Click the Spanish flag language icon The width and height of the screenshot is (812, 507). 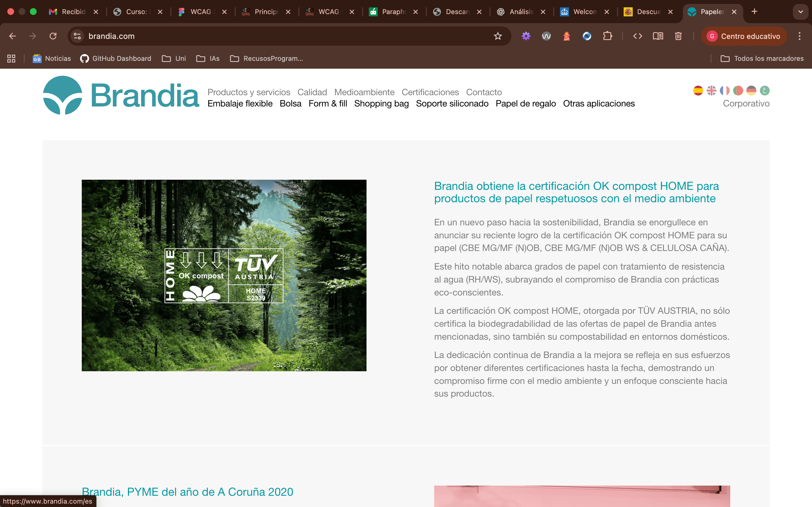(698, 90)
